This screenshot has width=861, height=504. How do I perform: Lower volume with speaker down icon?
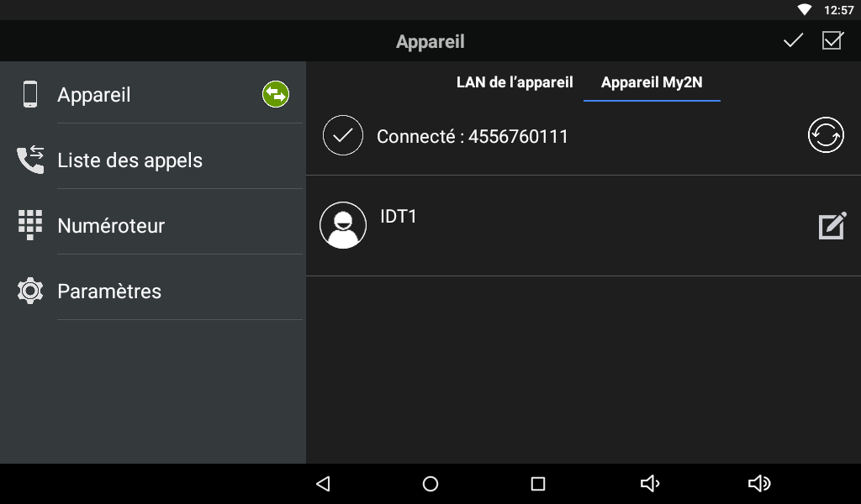tap(650, 484)
